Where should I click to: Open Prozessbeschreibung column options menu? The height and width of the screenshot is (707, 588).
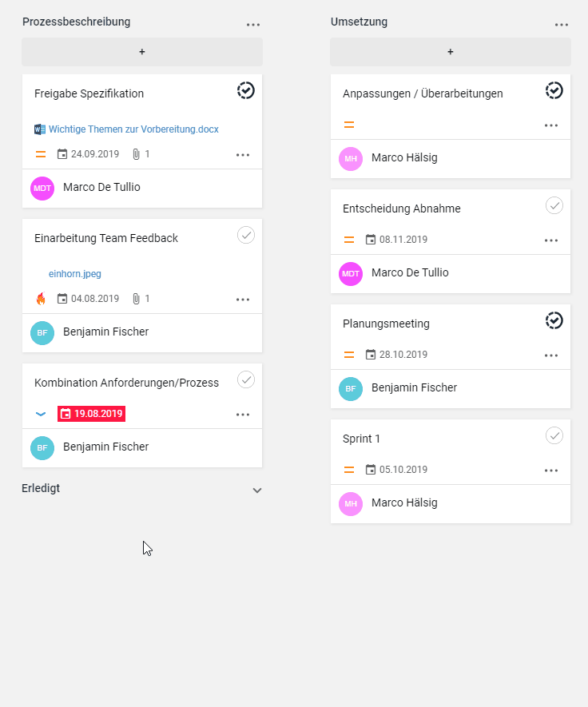tap(253, 25)
